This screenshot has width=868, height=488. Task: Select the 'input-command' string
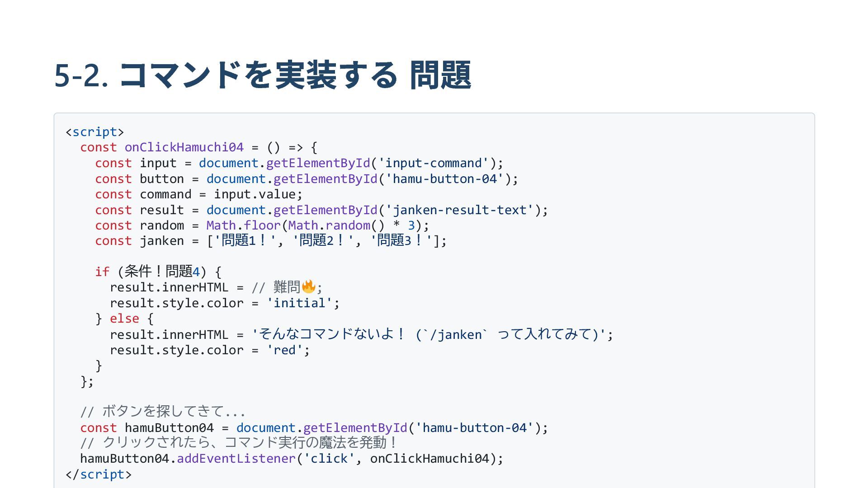click(434, 163)
